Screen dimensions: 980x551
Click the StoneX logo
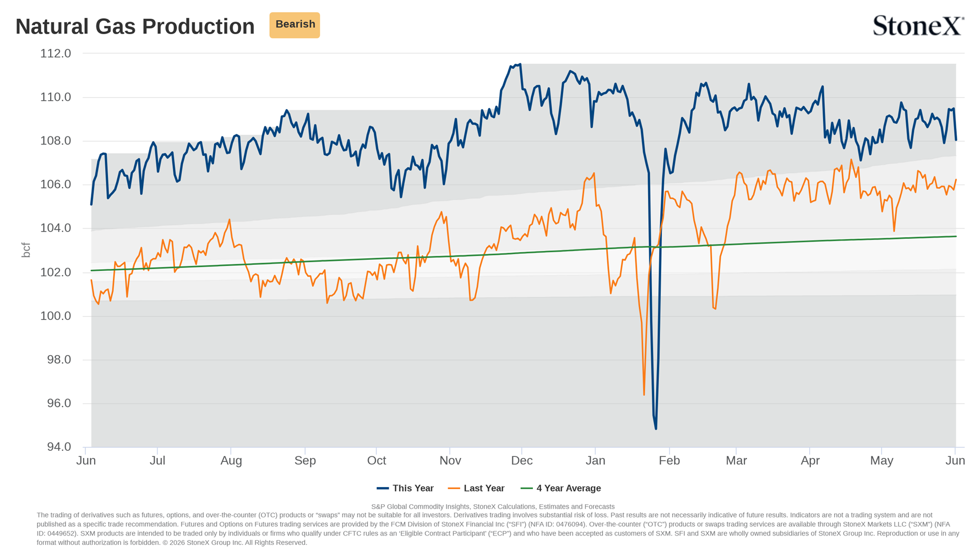tap(918, 25)
